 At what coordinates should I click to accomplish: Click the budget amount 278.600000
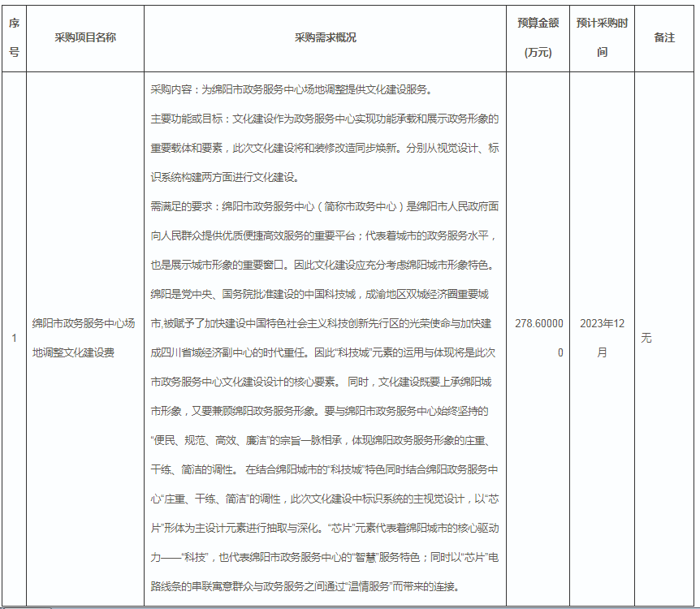538,338
